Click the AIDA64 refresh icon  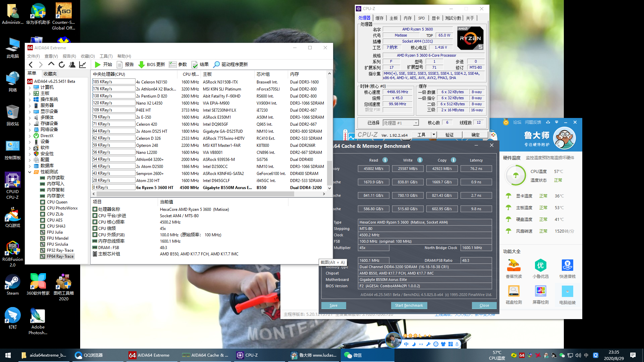tap(62, 64)
